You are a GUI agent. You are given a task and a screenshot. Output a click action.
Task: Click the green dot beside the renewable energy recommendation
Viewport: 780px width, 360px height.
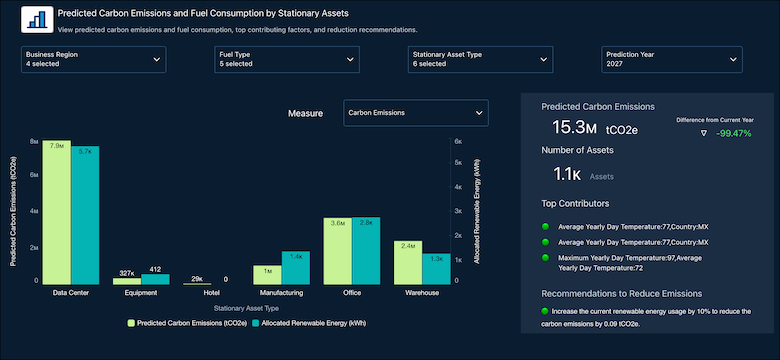545,311
